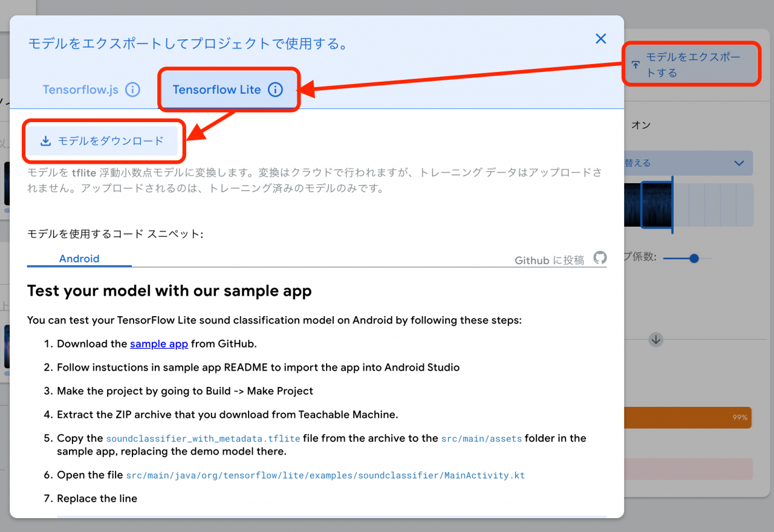Click モデルをエクスポートする in background panel

pyautogui.click(x=692, y=65)
